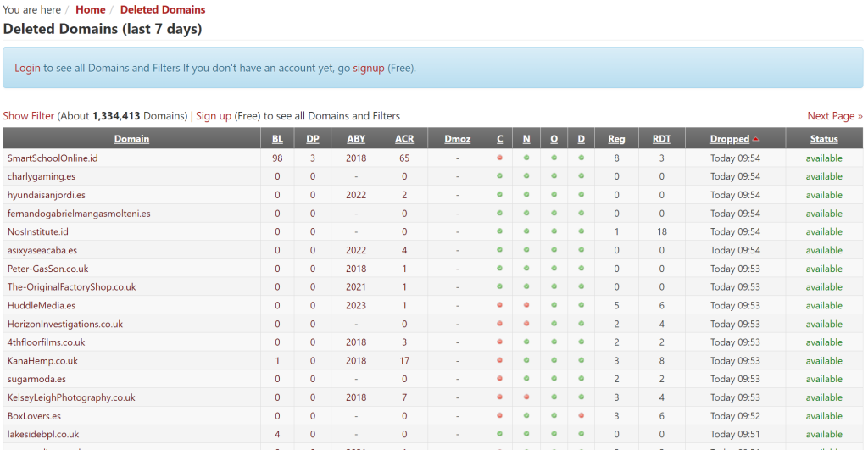The width and height of the screenshot is (868, 450).
Task: Open the KanaHemp.co.uk domain link
Action: [x=42, y=360]
